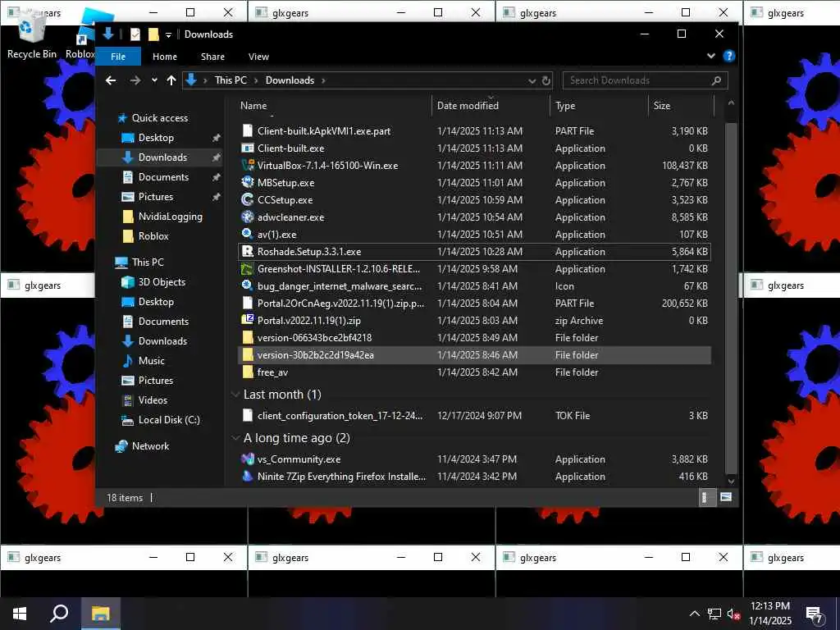This screenshot has width=840, height=630.
Task: Open the address bar history dropdown
Action: click(532, 81)
